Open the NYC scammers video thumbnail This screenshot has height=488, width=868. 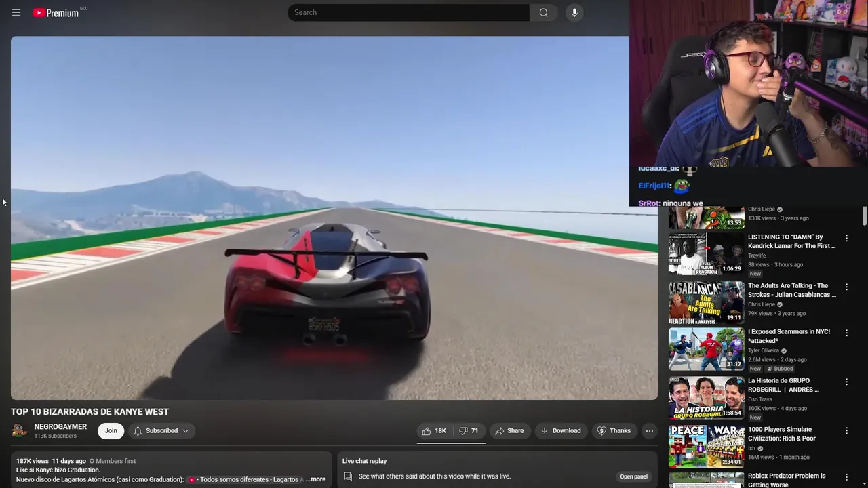point(706,349)
